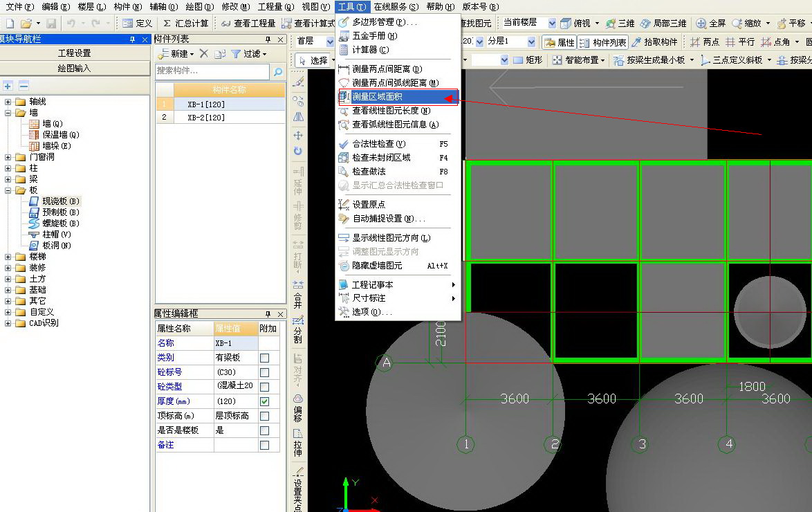This screenshot has width=812, height=512.
Task: Click 汇总计算 sum button
Action: point(186,24)
